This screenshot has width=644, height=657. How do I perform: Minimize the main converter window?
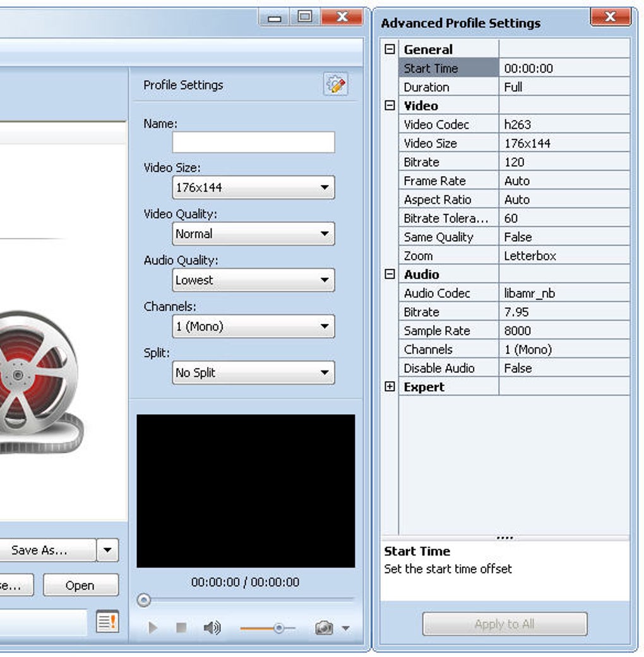pos(275,17)
